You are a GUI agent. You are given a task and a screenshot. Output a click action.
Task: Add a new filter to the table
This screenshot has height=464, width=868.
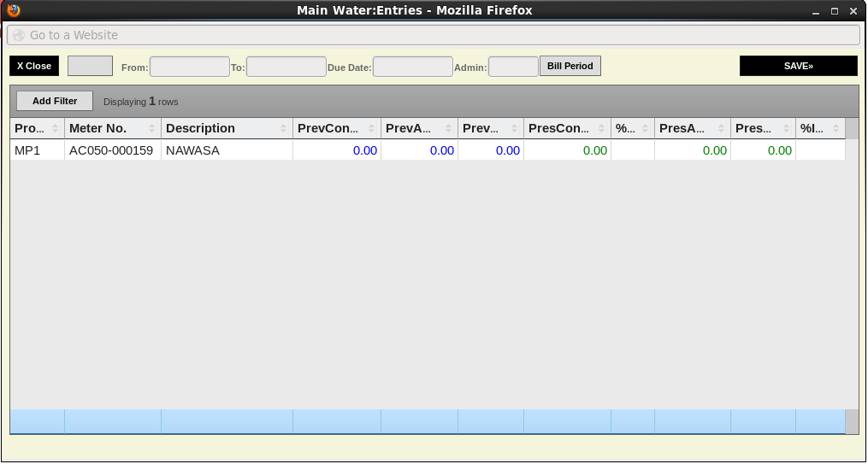point(55,101)
